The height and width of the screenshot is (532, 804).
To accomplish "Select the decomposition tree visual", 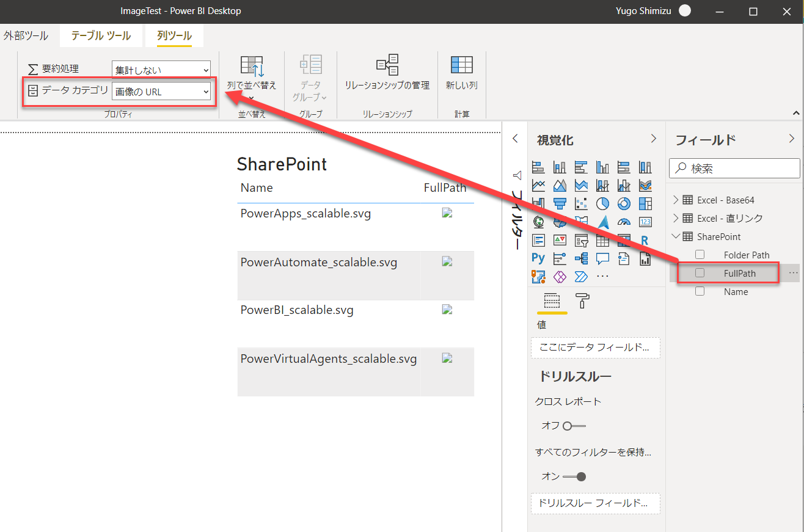I will [581, 258].
